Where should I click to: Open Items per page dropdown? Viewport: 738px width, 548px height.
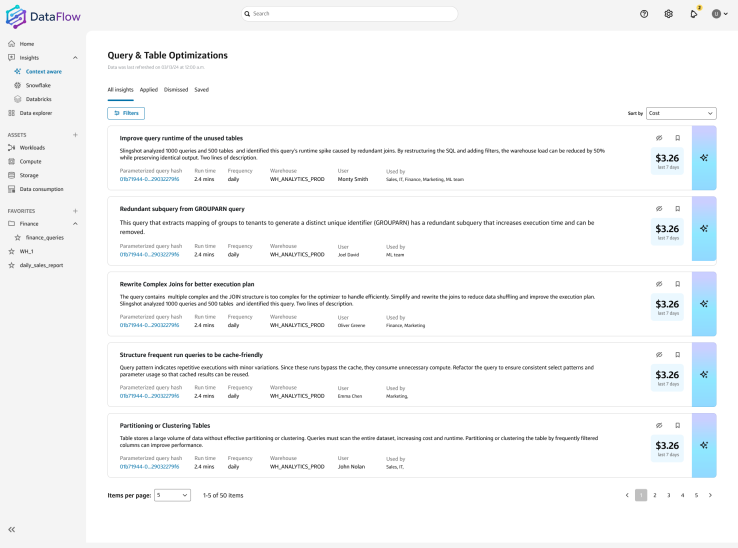[x=172, y=495]
